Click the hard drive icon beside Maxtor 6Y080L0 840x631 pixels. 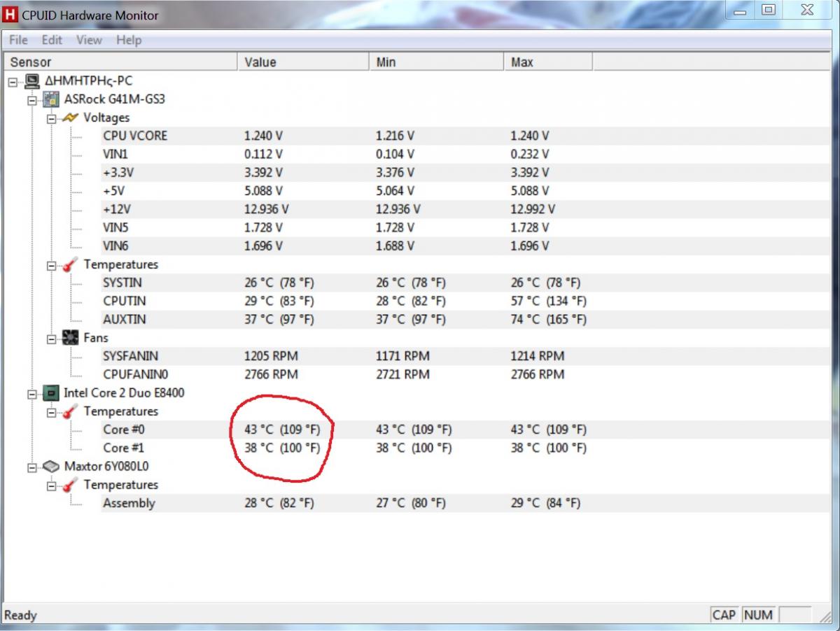(x=52, y=466)
